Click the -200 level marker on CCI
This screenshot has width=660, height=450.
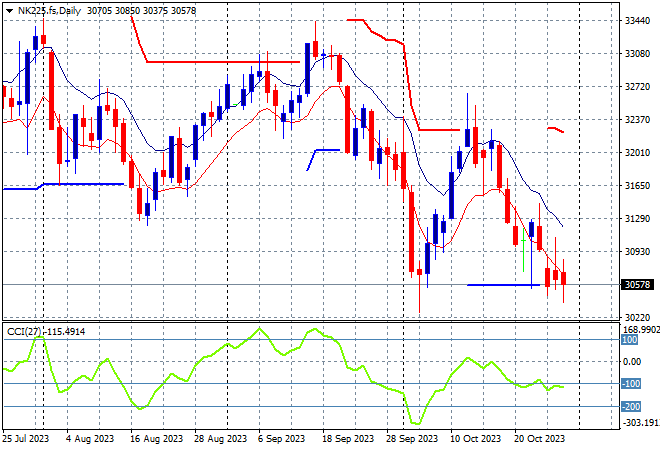point(631,407)
